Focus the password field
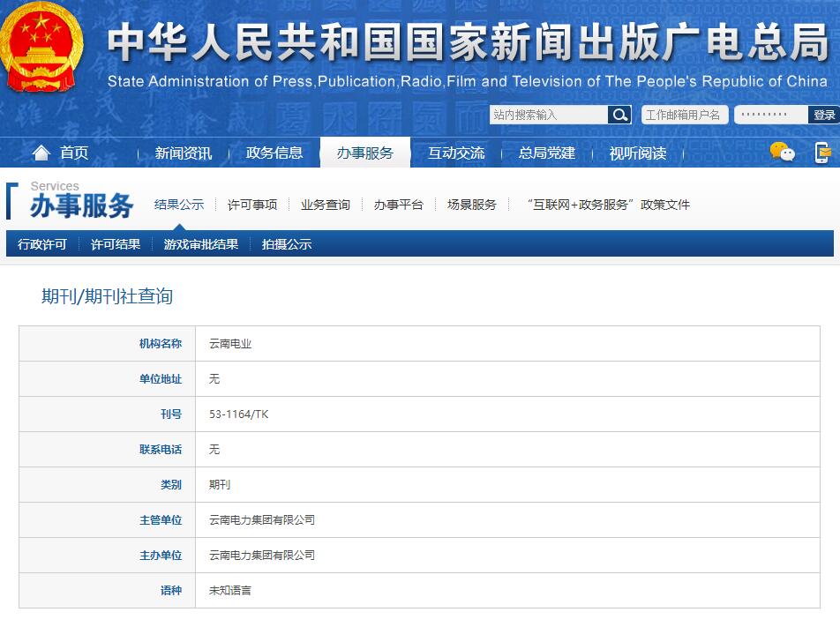 tap(771, 115)
